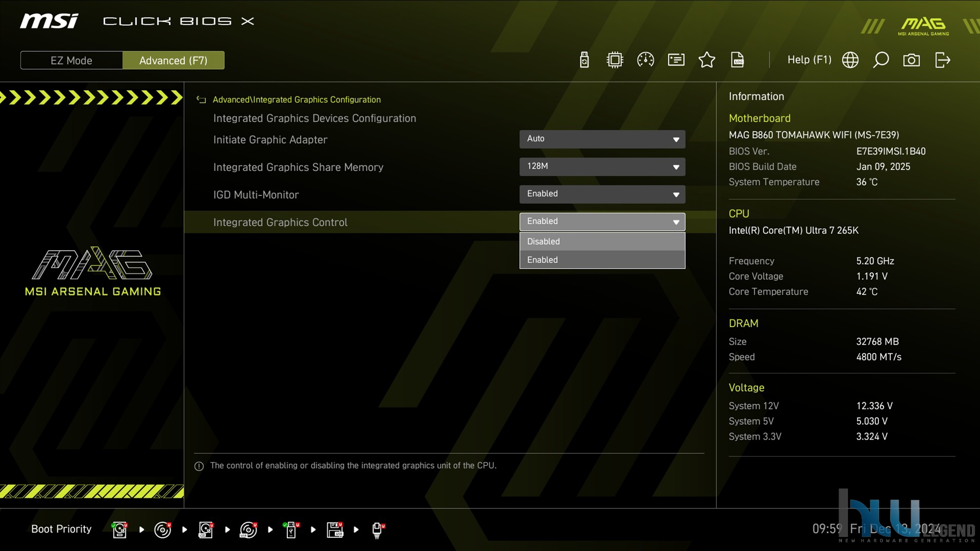Collapse the Integrated Graphics Control dropdown
Viewport: 980px width, 551px height.
pos(602,222)
